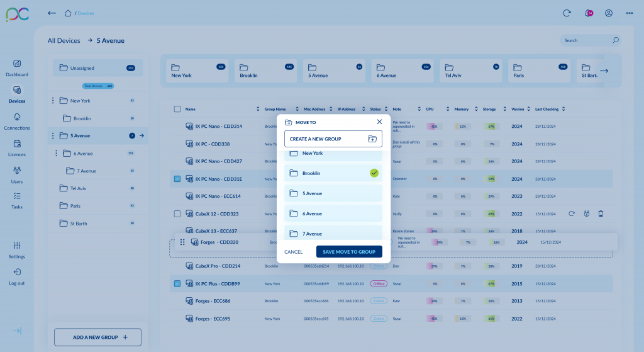
Task: Click plug icon on CubeX 12 row
Action: pyautogui.click(x=587, y=213)
